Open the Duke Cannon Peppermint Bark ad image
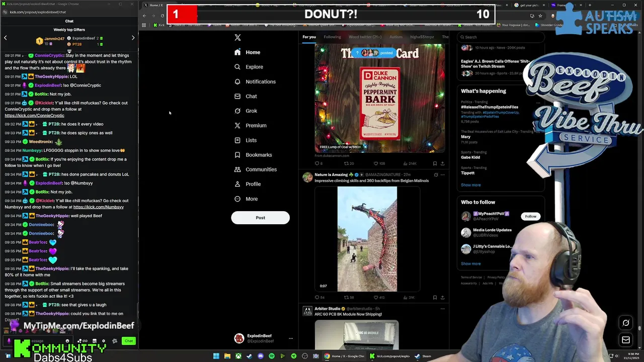The width and height of the screenshot is (644, 362). tap(380, 98)
